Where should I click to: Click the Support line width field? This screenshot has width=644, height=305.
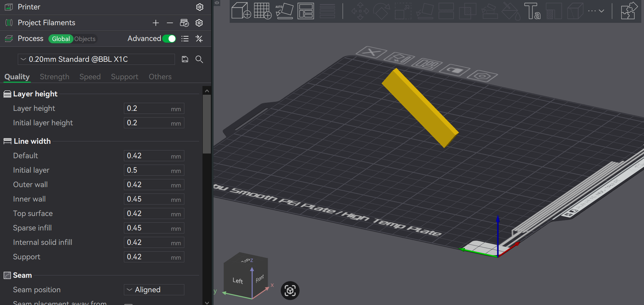coord(154,257)
